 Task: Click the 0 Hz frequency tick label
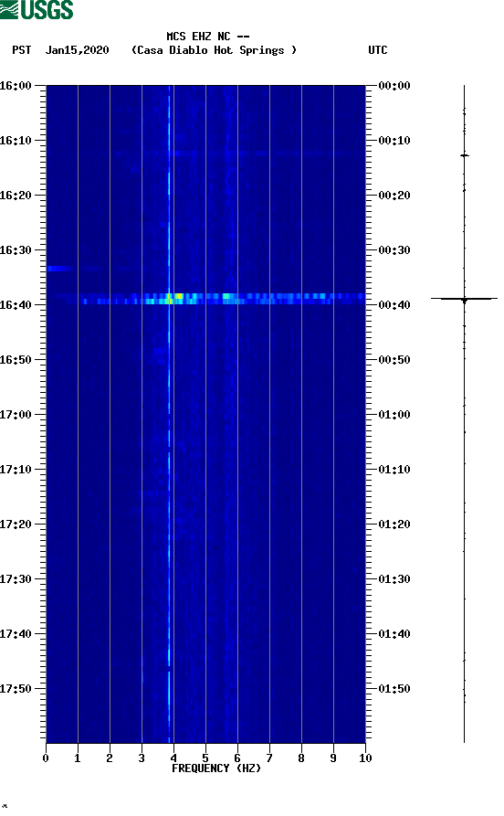[46, 758]
